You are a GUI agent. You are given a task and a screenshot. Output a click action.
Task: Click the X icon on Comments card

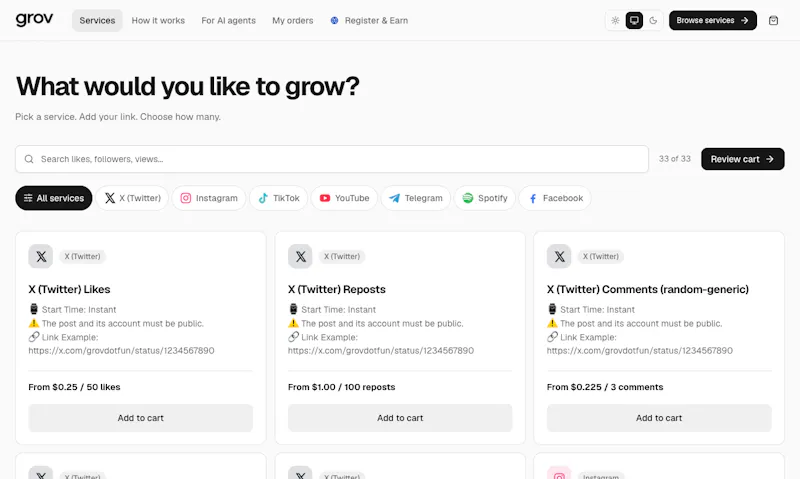[559, 256]
